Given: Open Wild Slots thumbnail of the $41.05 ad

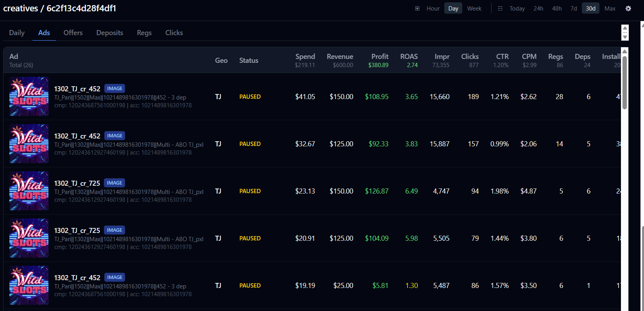Looking at the screenshot, I should [x=29, y=96].
